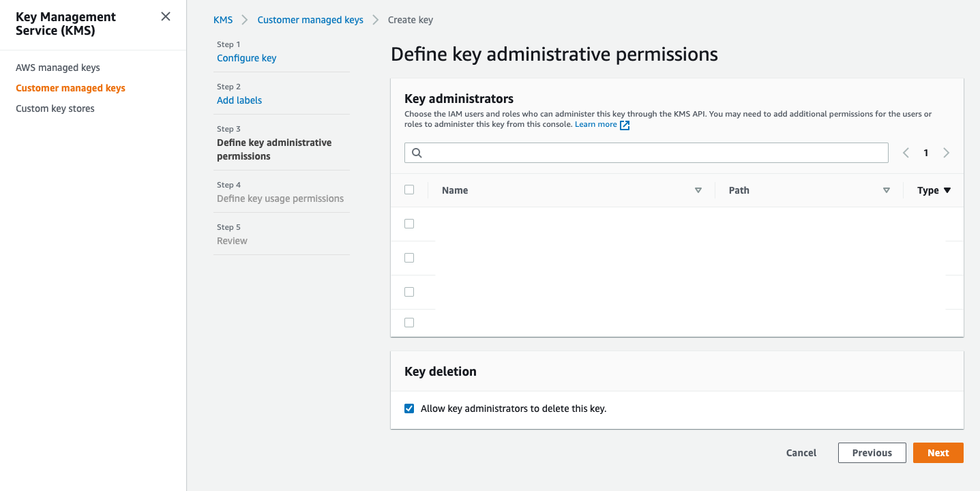Click the Cancel button
980x491 pixels.
click(801, 453)
